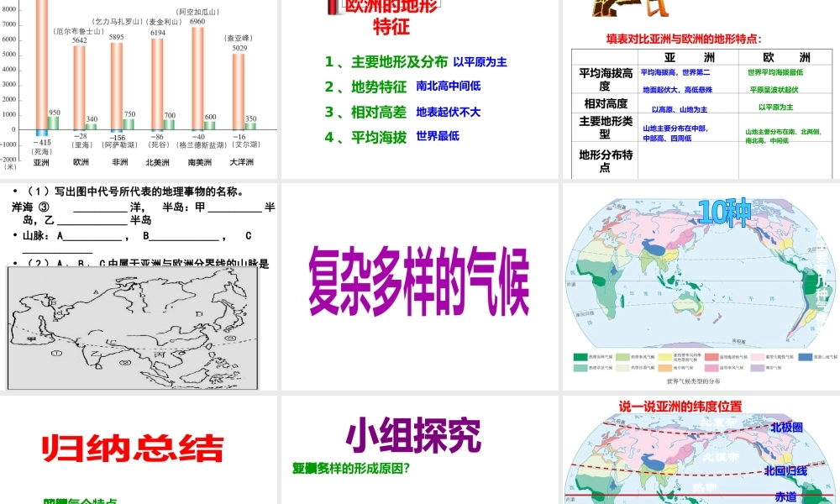Open the continents elevation bar chart slide
Viewport: 840px width, 504px height.
coord(139,88)
